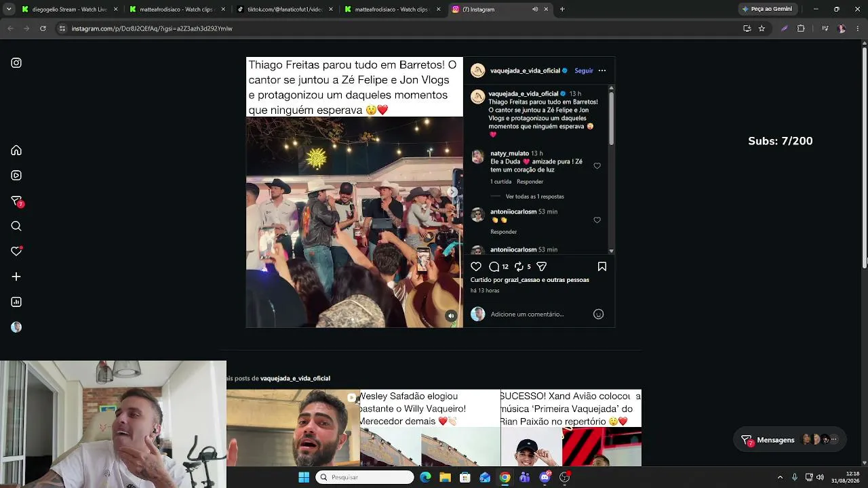Open the dashboard chart icon in the sidebar
868x488 pixels.
coord(16,302)
